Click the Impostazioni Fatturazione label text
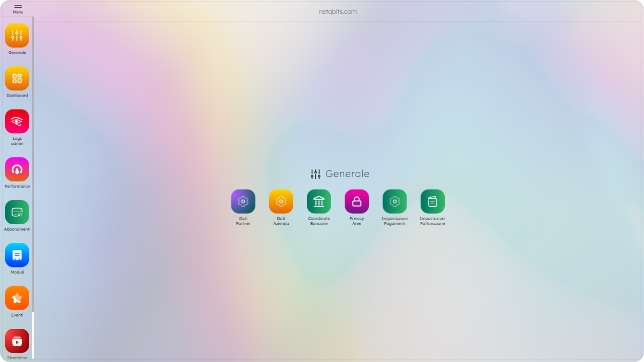Screen dimensions: 644x362 pyautogui.click(x=433, y=221)
